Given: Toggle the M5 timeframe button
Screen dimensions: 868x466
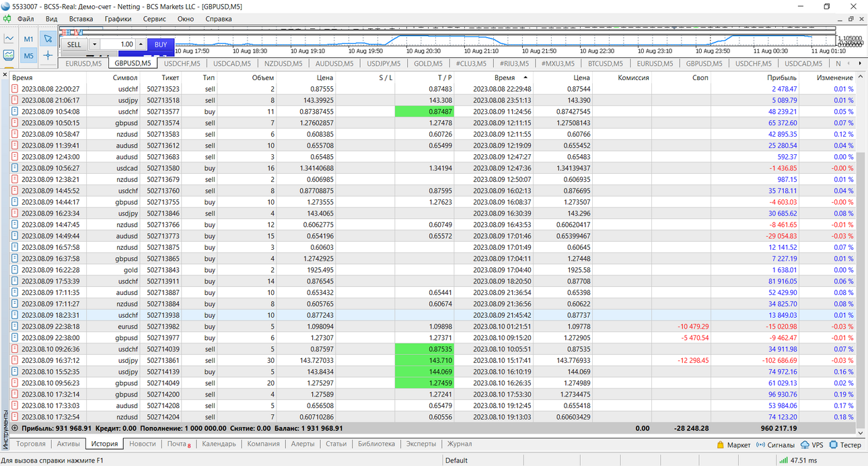Looking at the screenshot, I should (x=28, y=56).
